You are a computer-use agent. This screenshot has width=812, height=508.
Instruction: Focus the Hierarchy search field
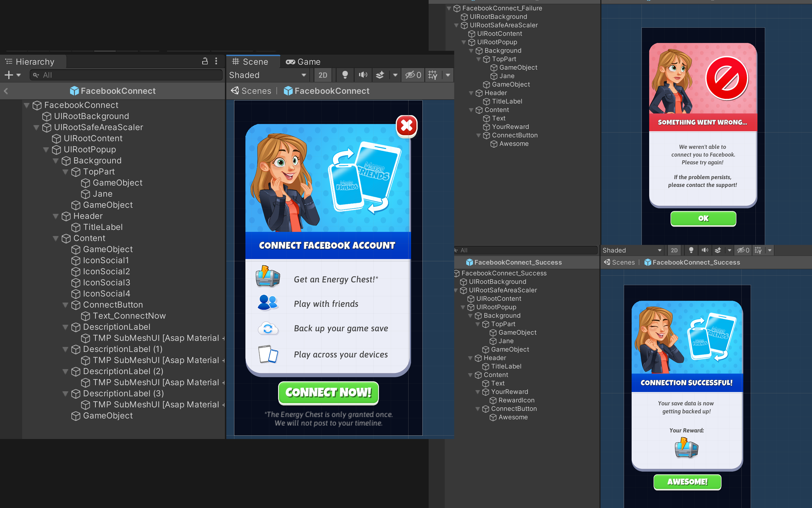(126, 75)
